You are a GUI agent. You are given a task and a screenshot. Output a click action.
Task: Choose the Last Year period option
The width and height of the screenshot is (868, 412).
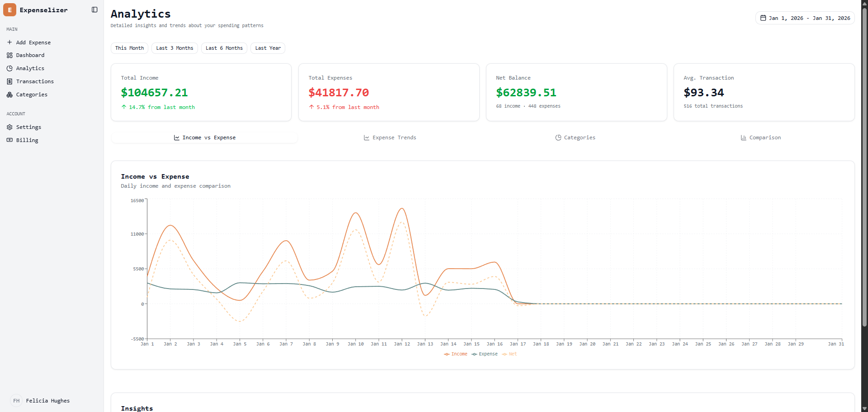tap(268, 48)
